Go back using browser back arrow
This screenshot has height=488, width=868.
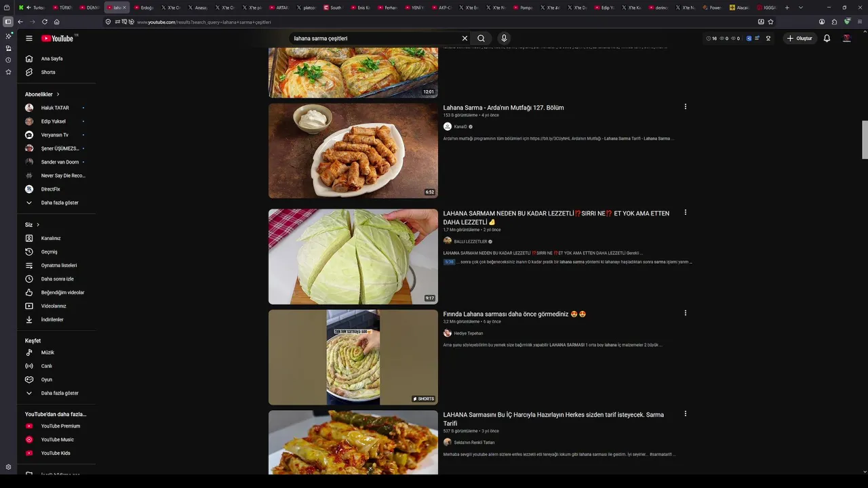pyautogui.click(x=20, y=22)
